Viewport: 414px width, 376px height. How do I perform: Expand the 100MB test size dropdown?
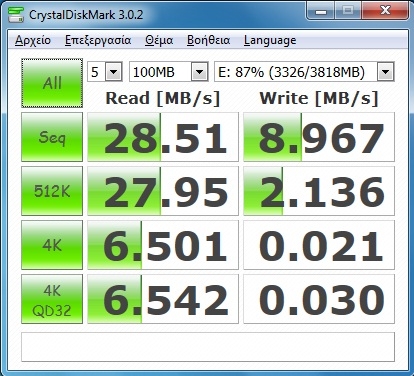pos(199,72)
